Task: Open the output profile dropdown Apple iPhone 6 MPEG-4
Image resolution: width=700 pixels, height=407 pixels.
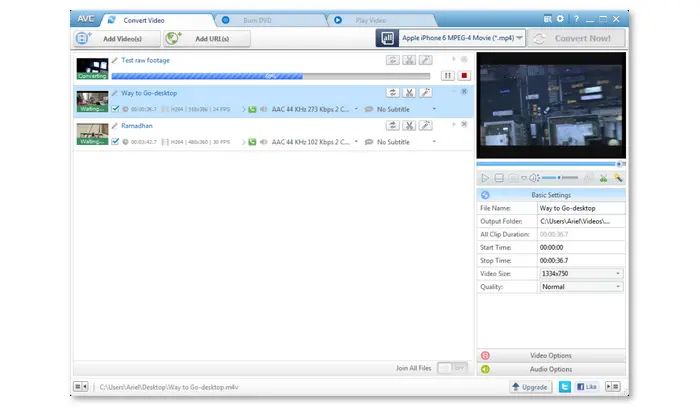Action: tap(451, 38)
